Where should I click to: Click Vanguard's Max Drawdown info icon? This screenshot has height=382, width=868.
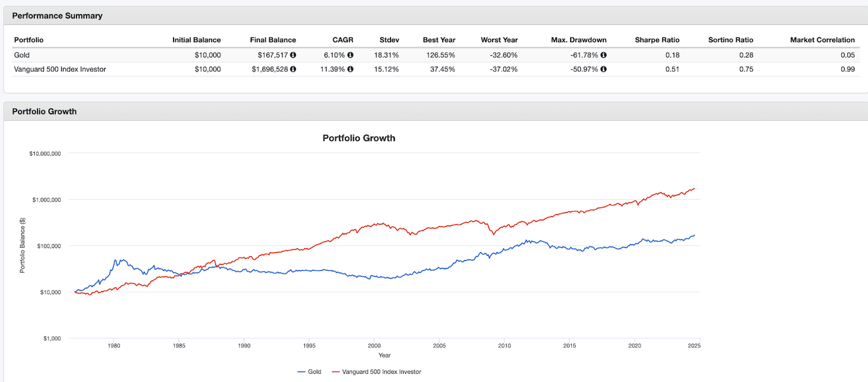(604, 69)
